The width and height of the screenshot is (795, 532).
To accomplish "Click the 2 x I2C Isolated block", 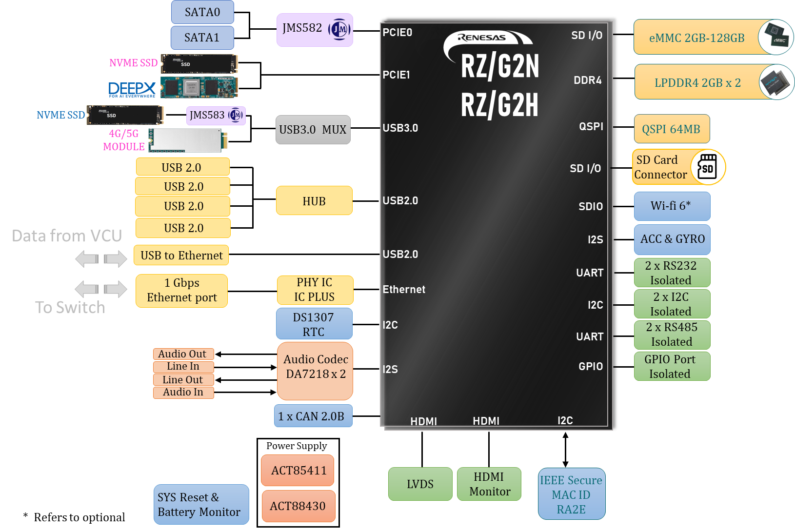I will coord(672,304).
